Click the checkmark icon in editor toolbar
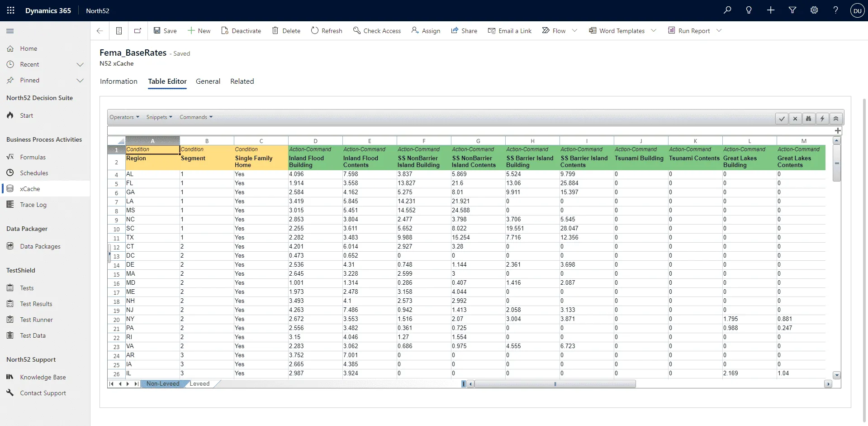 (782, 119)
